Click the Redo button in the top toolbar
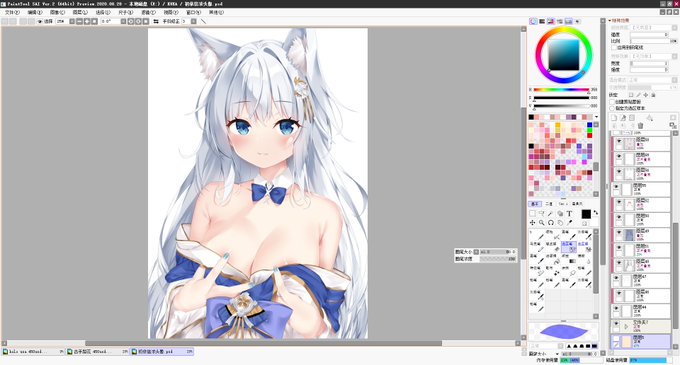 pyautogui.click(x=13, y=21)
